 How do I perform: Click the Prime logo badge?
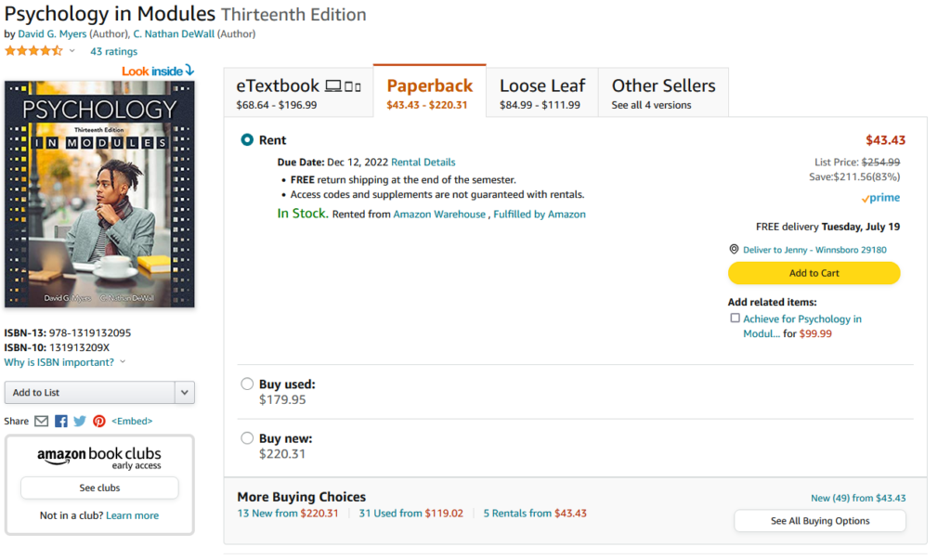coord(880,198)
